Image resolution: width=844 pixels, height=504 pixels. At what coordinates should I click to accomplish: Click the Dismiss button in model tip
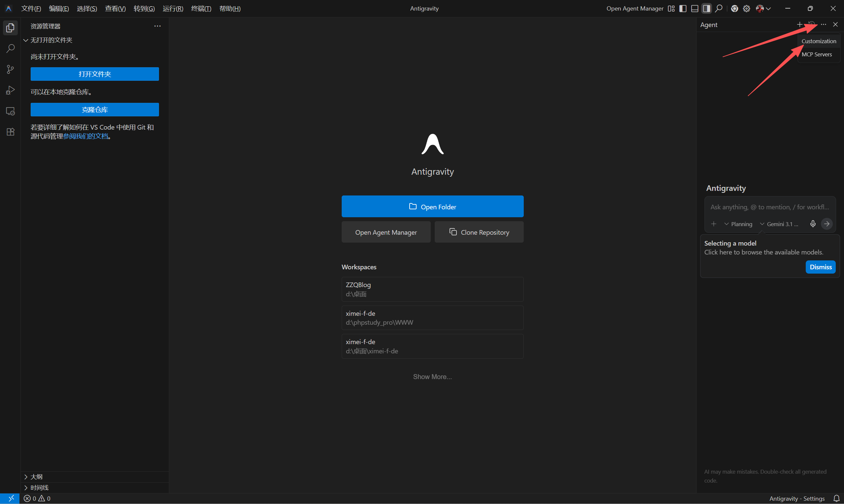pyautogui.click(x=820, y=267)
